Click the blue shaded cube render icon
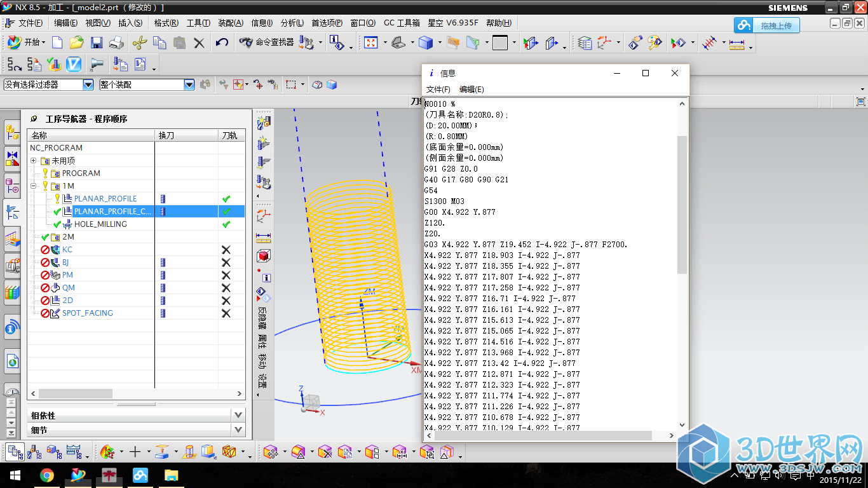 [x=426, y=43]
